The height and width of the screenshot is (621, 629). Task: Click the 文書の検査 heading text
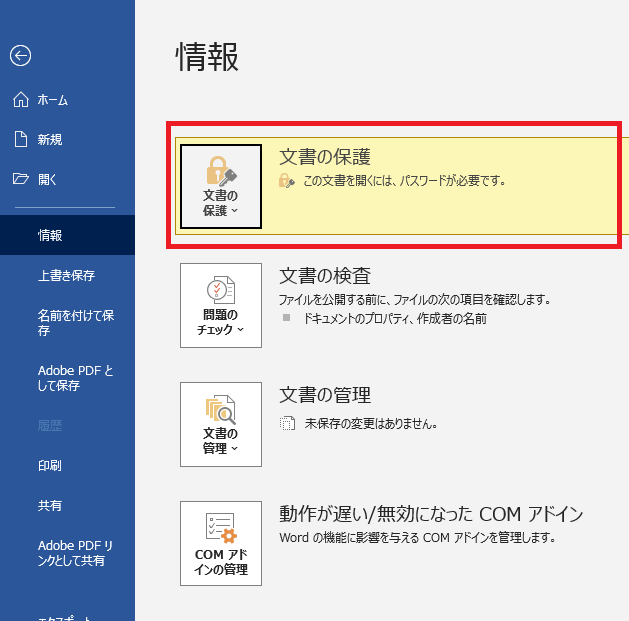click(325, 276)
